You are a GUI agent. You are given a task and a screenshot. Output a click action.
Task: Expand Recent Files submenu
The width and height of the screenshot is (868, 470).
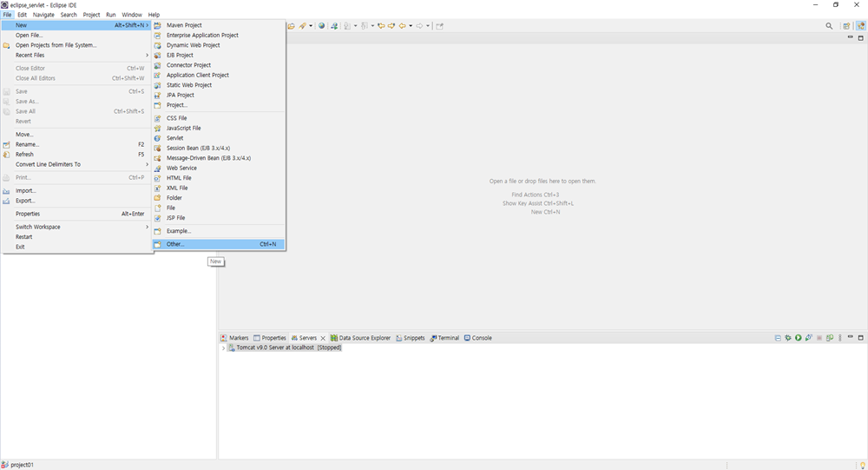click(76, 55)
